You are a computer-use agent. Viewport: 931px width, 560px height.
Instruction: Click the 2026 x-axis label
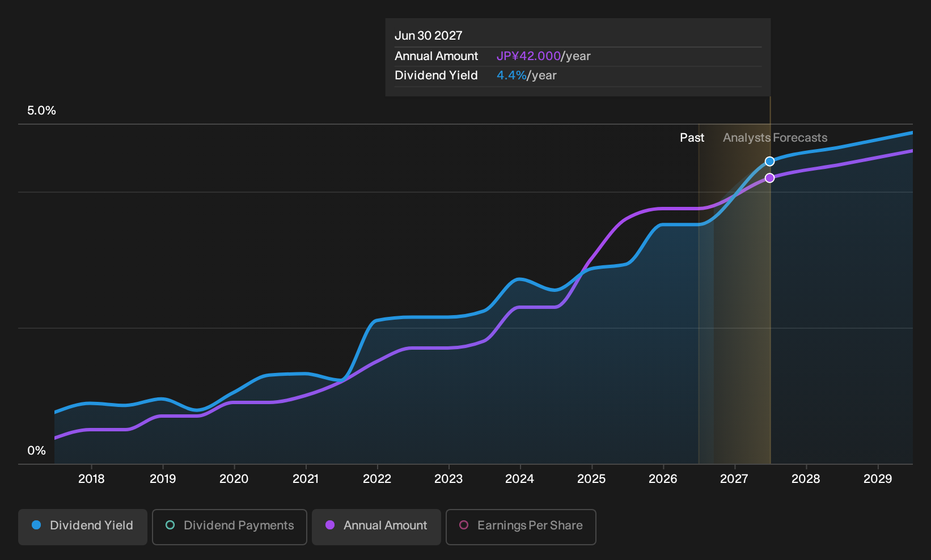pos(663,479)
